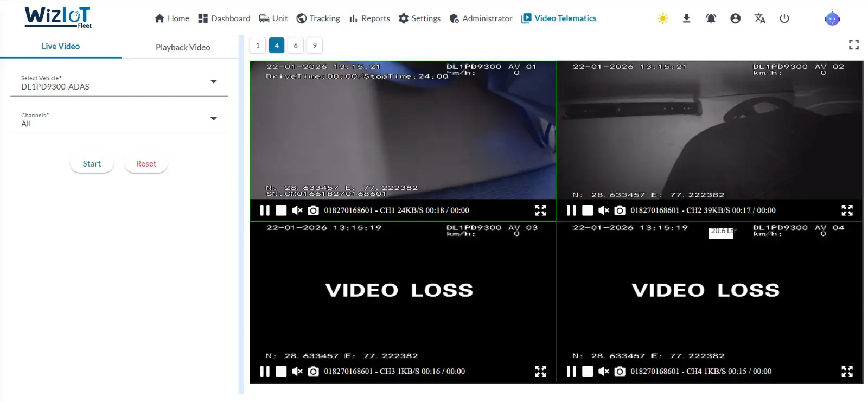The height and width of the screenshot is (402, 868).
Task: Switch to the Playback Video tab
Action: [x=183, y=47]
